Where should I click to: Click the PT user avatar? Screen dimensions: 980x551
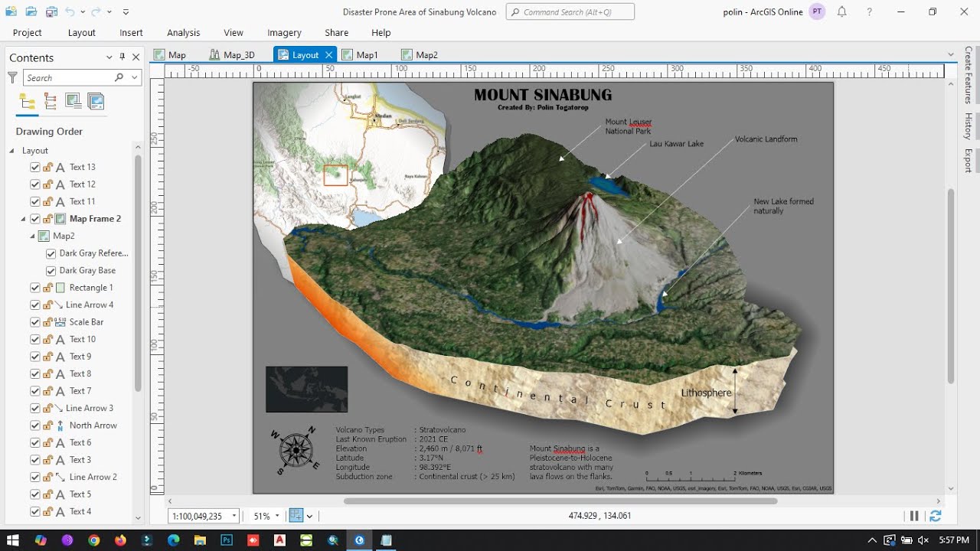pyautogui.click(x=817, y=11)
